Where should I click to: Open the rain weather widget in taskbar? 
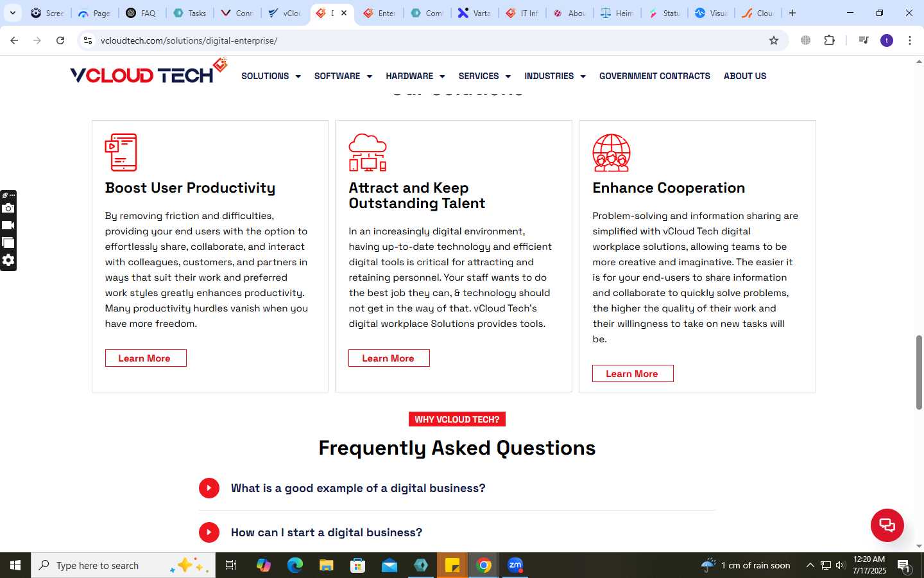[x=746, y=565]
